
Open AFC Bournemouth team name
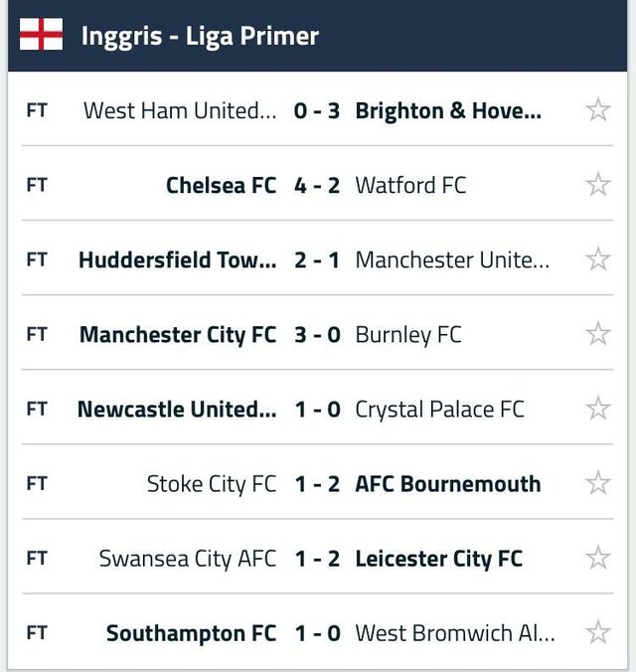(x=448, y=484)
